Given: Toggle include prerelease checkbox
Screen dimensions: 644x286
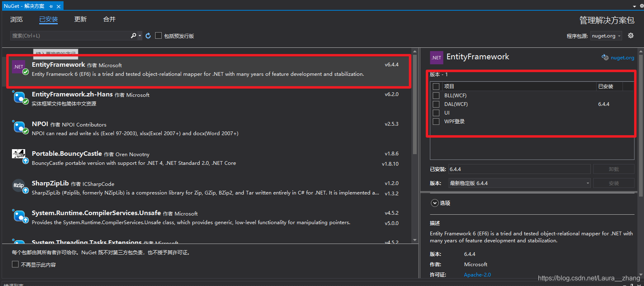Looking at the screenshot, I should [158, 36].
